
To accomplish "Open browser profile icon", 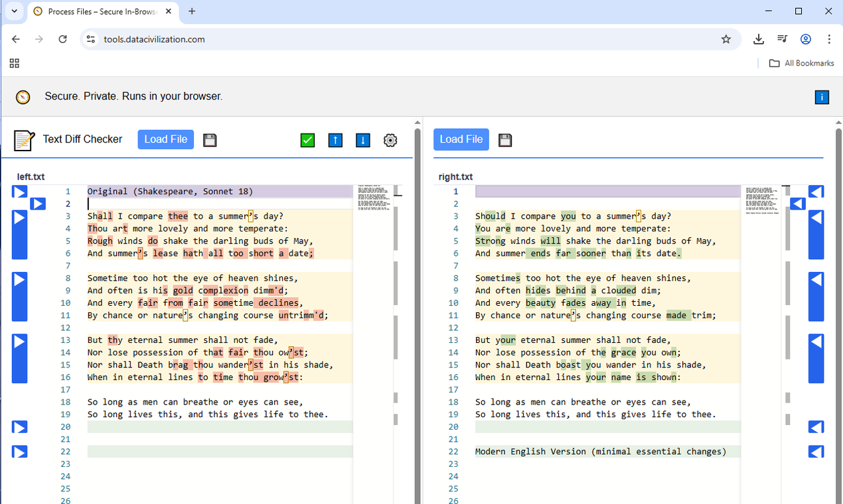I will pyautogui.click(x=806, y=39).
